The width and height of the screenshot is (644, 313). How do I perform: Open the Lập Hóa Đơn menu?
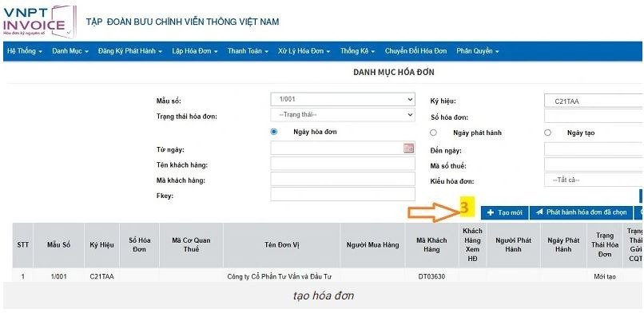195,51
